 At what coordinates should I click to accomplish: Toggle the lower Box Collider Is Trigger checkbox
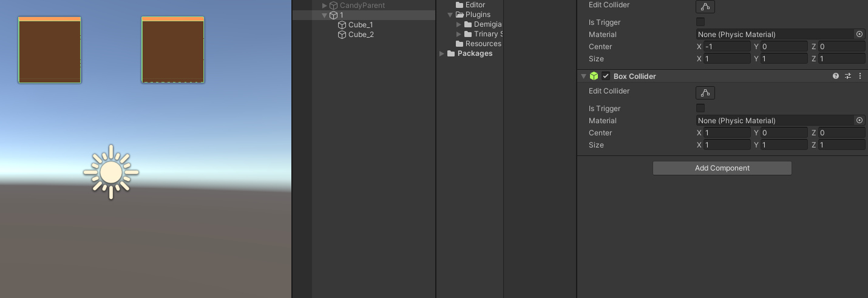point(700,109)
